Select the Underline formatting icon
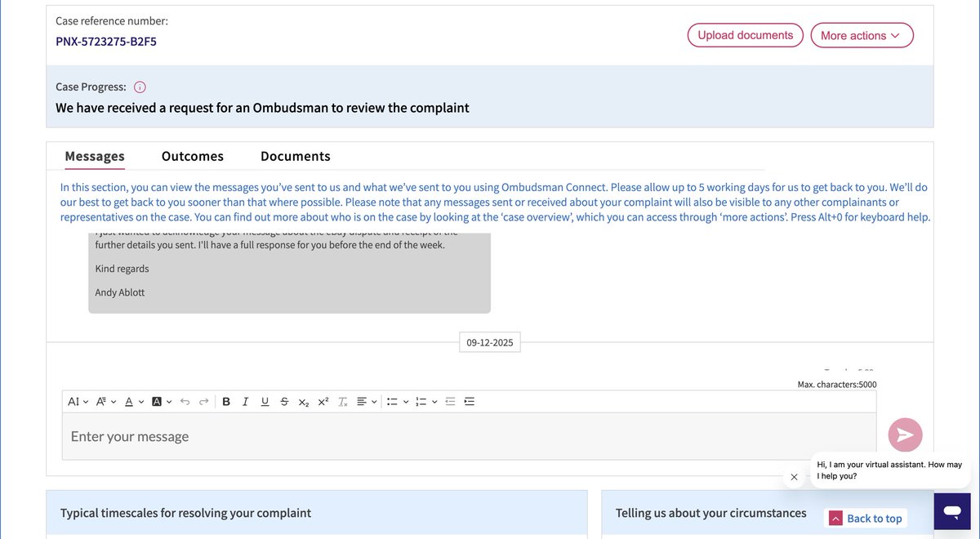 pos(265,401)
